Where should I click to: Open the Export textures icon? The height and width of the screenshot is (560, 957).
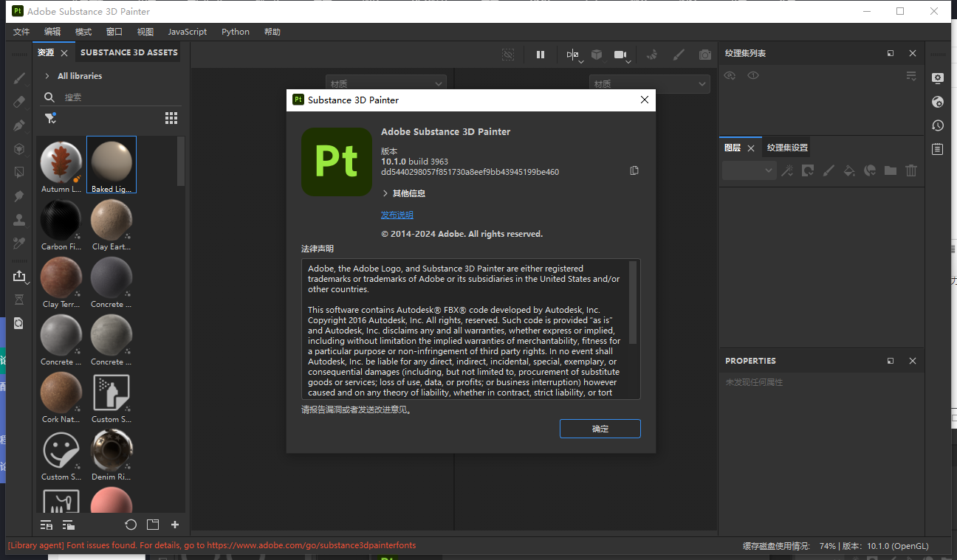(20, 276)
